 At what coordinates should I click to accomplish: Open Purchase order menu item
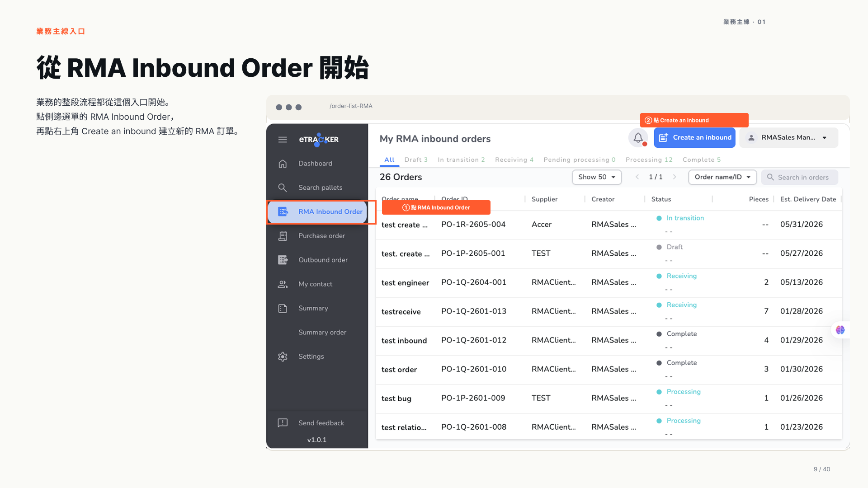(321, 236)
